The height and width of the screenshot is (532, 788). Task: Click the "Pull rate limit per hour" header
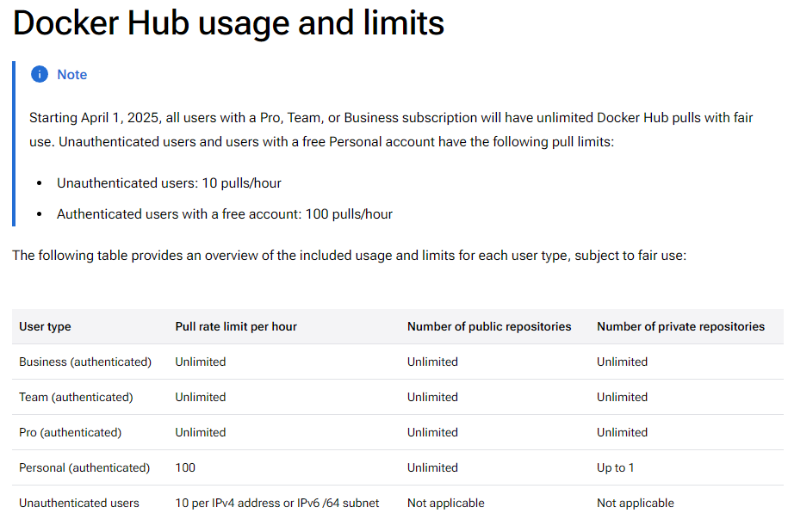click(236, 326)
